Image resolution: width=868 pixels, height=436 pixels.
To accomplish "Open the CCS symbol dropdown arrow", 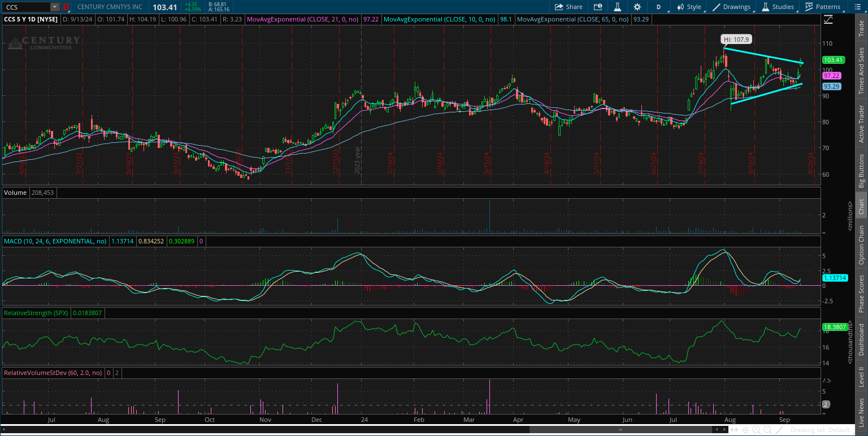I will [55, 7].
